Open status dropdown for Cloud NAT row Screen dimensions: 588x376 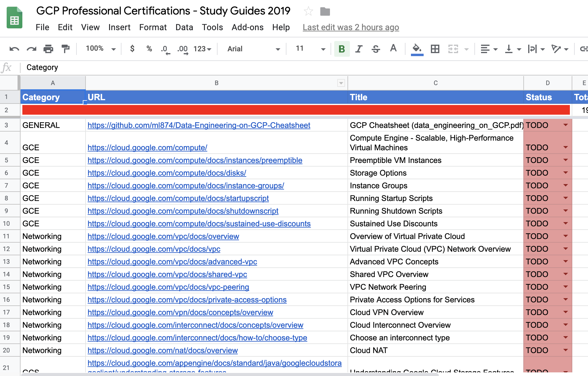(565, 350)
